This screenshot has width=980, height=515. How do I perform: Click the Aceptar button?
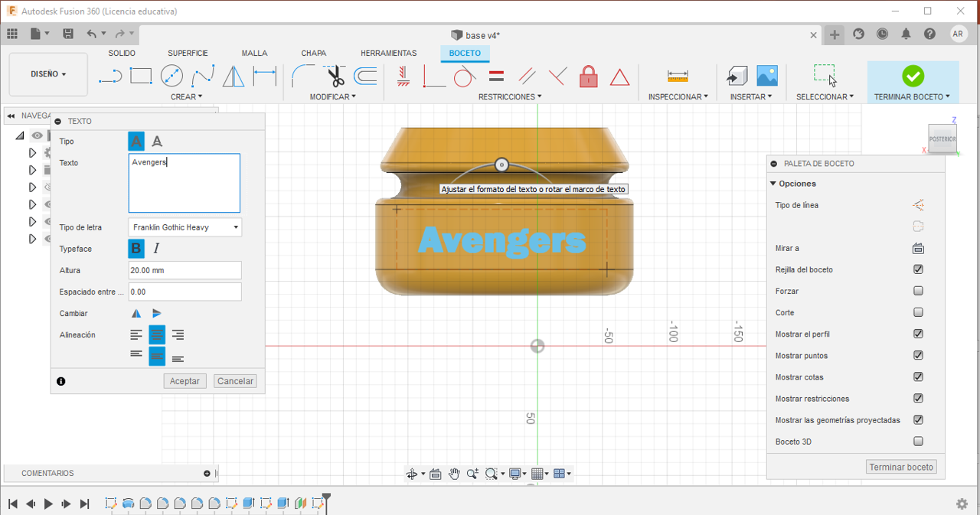[x=185, y=381]
